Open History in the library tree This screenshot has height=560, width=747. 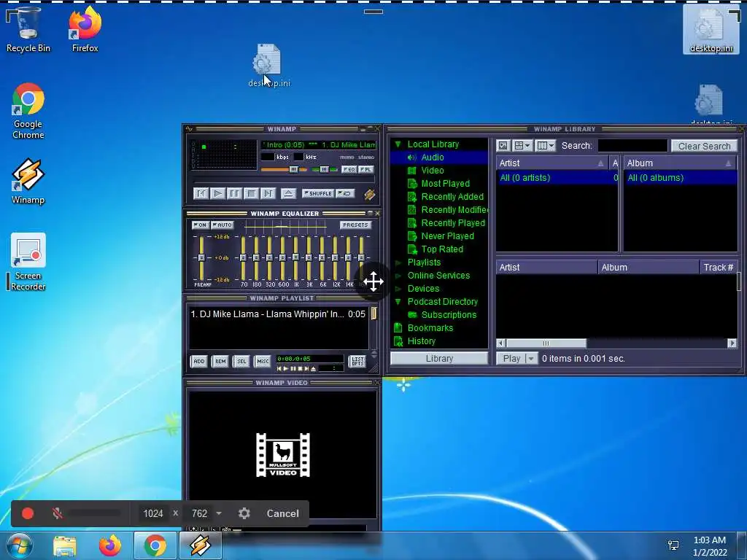coord(421,341)
